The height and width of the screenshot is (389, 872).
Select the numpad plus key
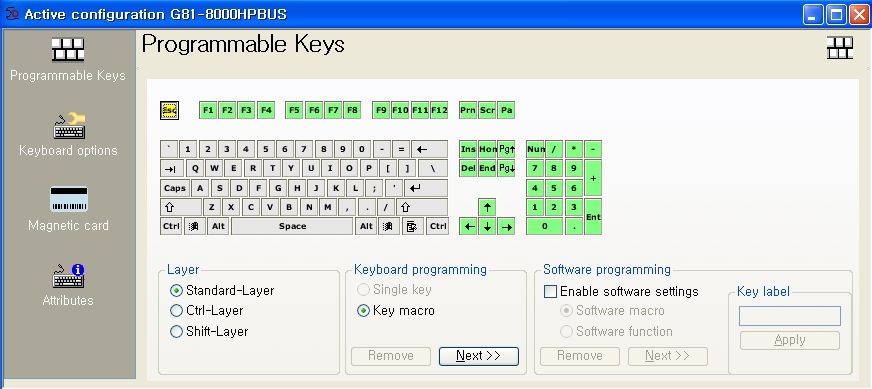[x=593, y=178]
